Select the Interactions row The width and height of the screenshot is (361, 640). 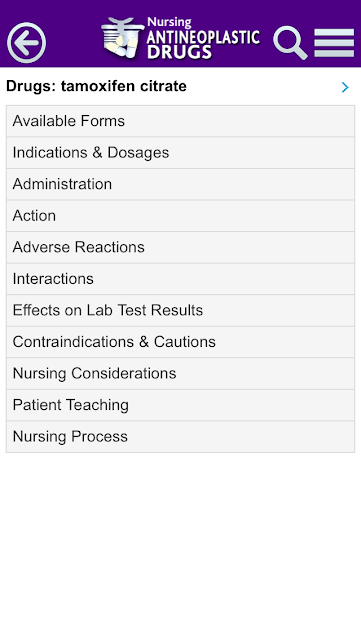click(180, 279)
